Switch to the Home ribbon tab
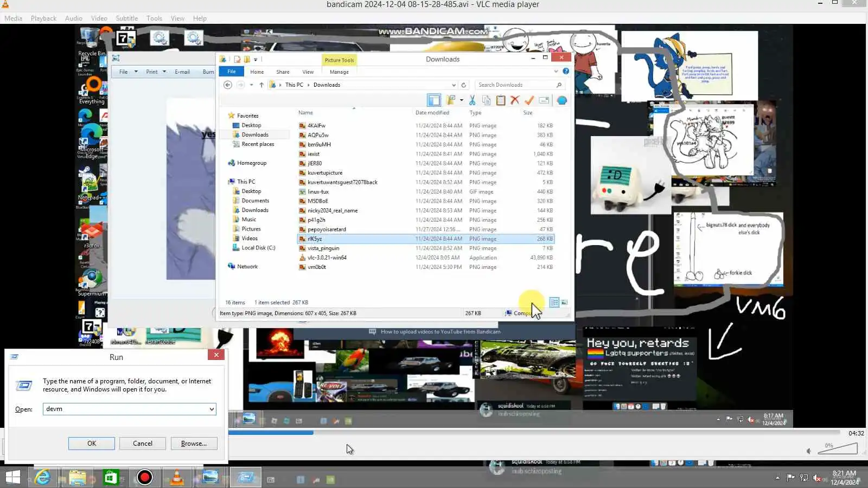The image size is (868, 488). pyautogui.click(x=257, y=72)
